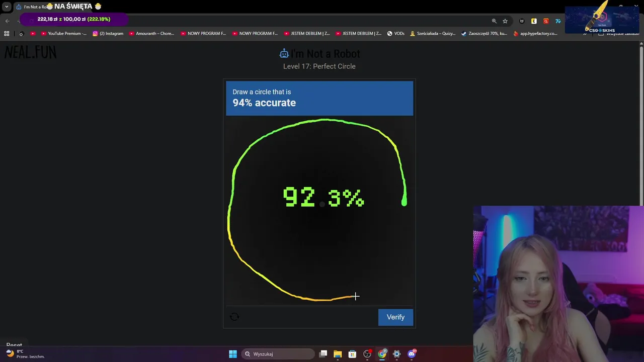Click the robot icon beside the title

click(284, 53)
